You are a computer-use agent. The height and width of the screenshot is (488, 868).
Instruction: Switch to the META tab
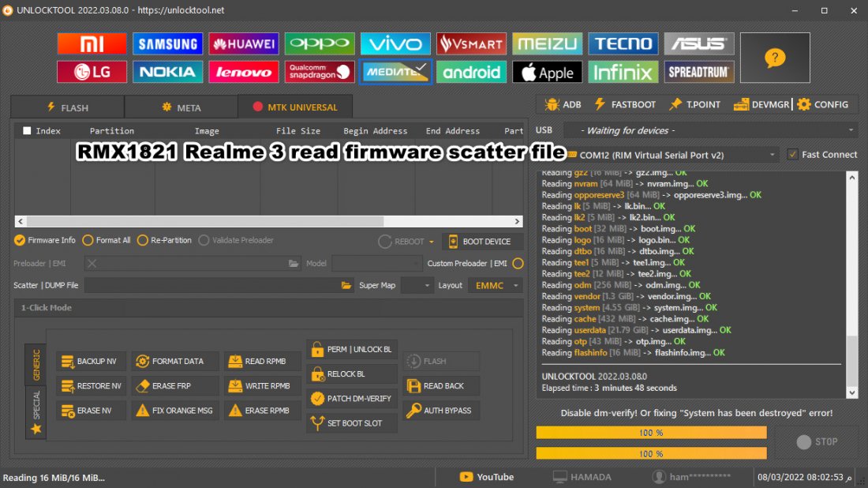pos(181,107)
